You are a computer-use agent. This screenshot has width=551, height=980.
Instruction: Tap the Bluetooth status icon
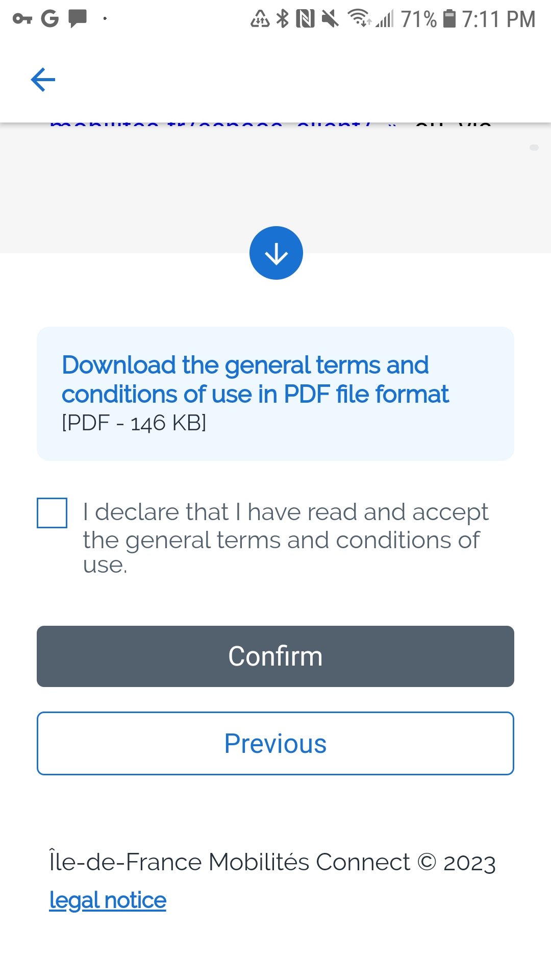pyautogui.click(x=284, y=19)
